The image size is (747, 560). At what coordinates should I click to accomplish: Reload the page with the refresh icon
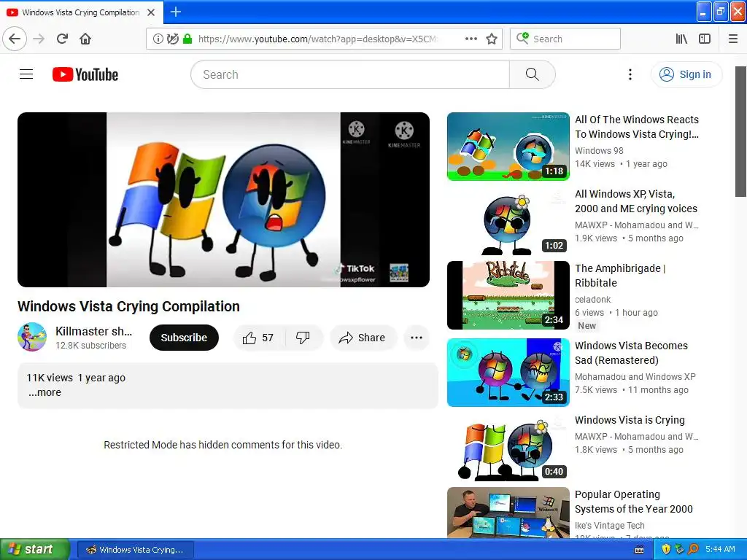(x=62, y=39)
